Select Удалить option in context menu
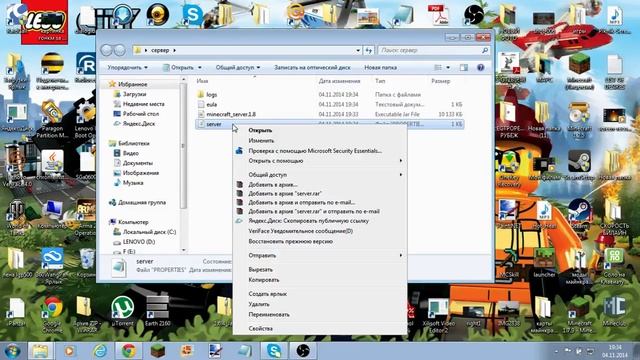640x360 pixels. [259, 304]
